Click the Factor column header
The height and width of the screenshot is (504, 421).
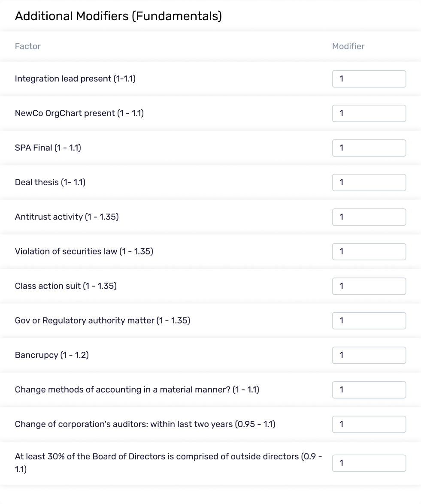27,46
